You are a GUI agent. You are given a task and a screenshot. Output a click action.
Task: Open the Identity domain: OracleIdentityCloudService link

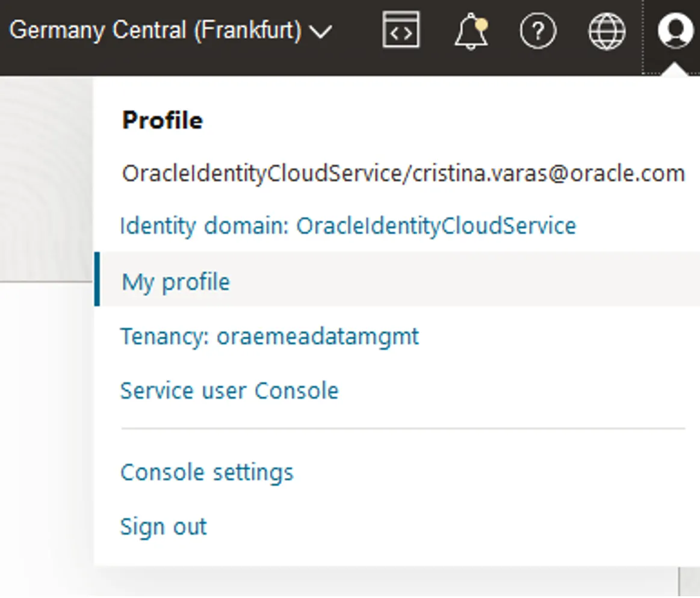[x=348, y=226]
